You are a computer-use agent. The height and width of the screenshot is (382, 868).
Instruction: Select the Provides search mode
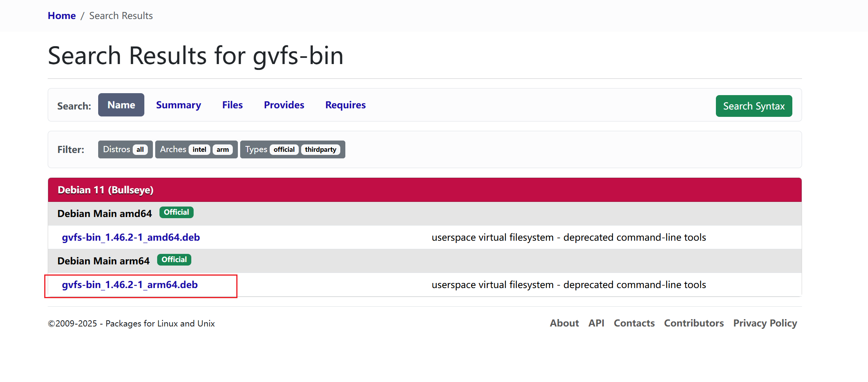click(x=284, y=105)
